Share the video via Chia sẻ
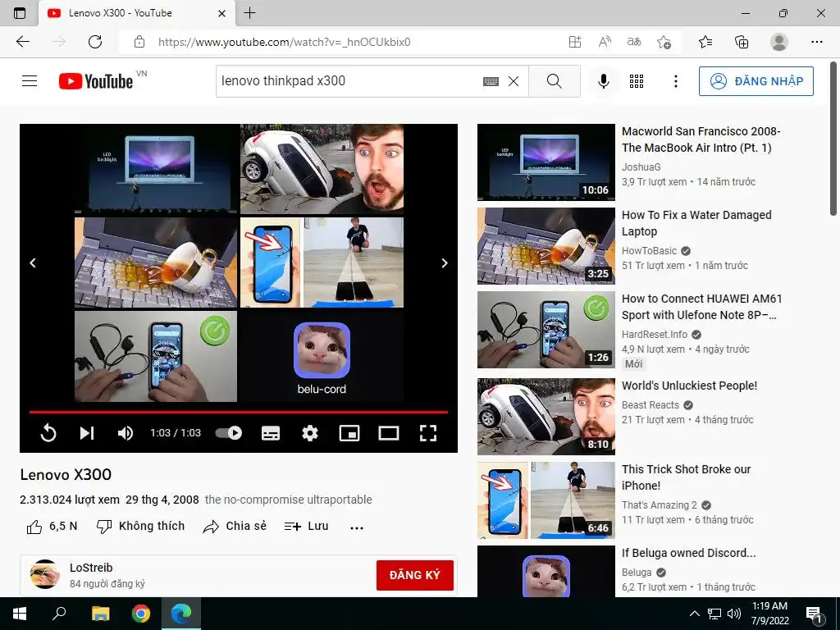 [235, 527]
